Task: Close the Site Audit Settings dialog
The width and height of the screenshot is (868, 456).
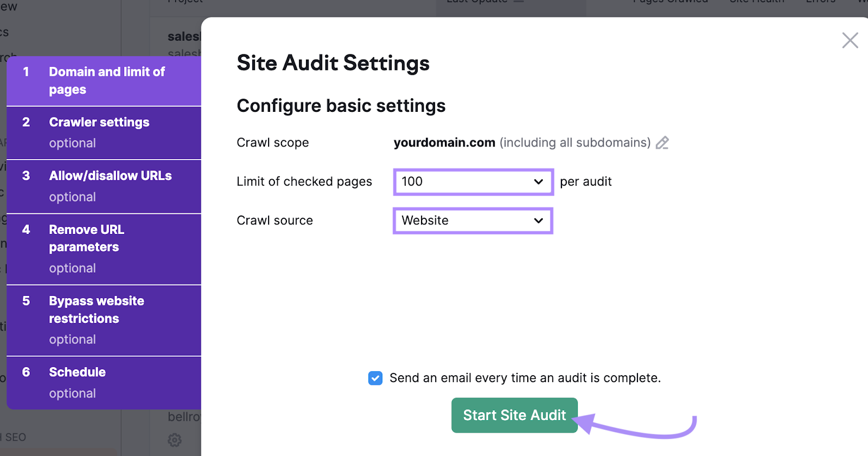Action: coord(850,40)
